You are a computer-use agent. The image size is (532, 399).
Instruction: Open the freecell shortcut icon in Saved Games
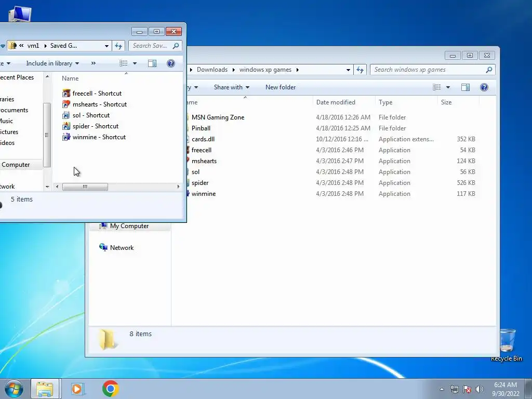pos(66,94)
